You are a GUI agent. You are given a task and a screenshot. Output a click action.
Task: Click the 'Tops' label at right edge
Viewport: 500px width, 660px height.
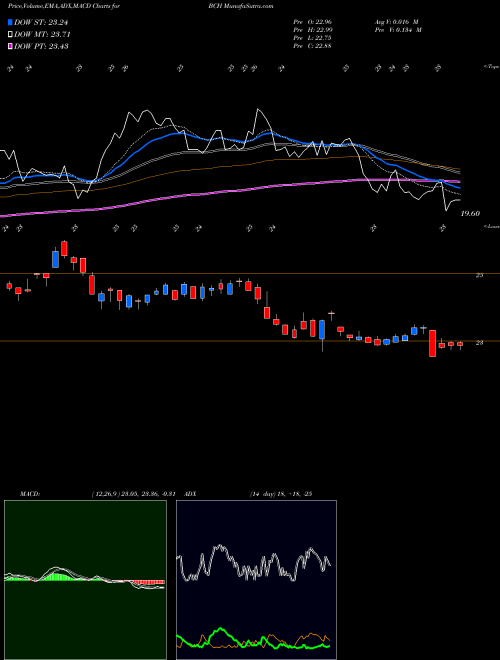[491, 67]
